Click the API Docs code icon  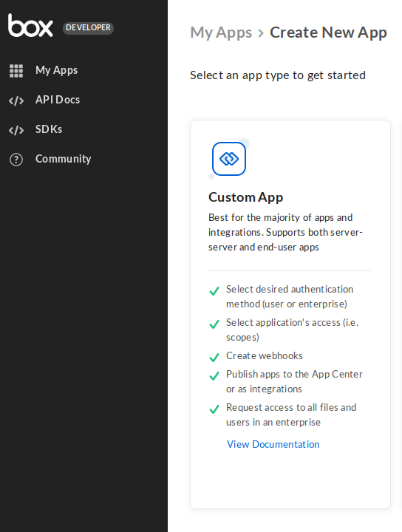(16, 100)
